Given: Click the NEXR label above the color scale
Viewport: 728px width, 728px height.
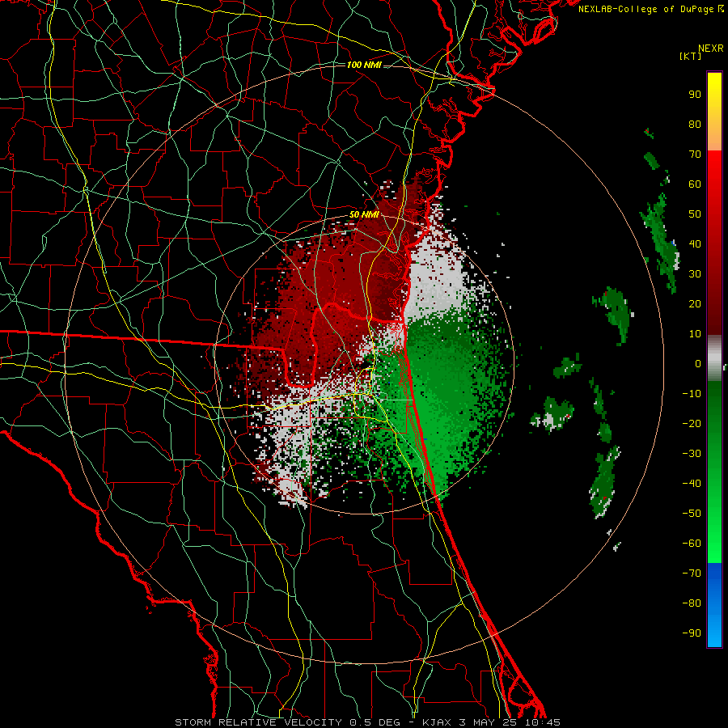Looking at the screenshot, I should coord(711,49).
